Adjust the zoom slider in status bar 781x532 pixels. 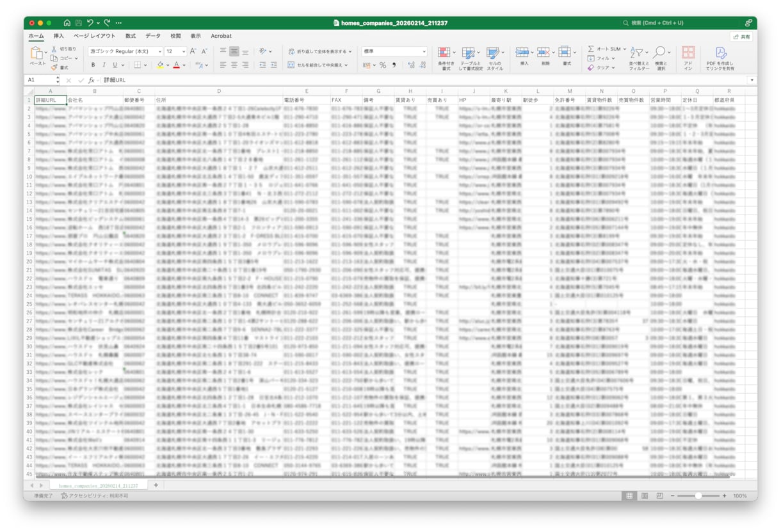pos(698,496)
